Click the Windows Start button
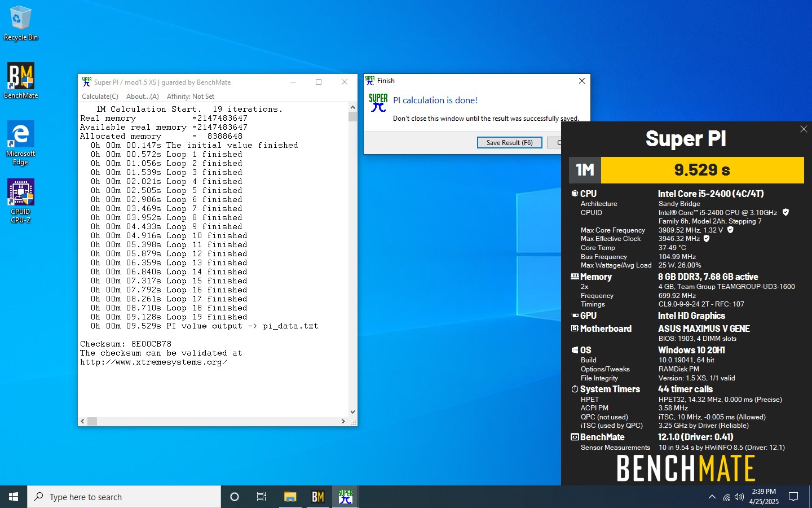The width and height of the screenshot is (812, 508). tap(14, 497)
